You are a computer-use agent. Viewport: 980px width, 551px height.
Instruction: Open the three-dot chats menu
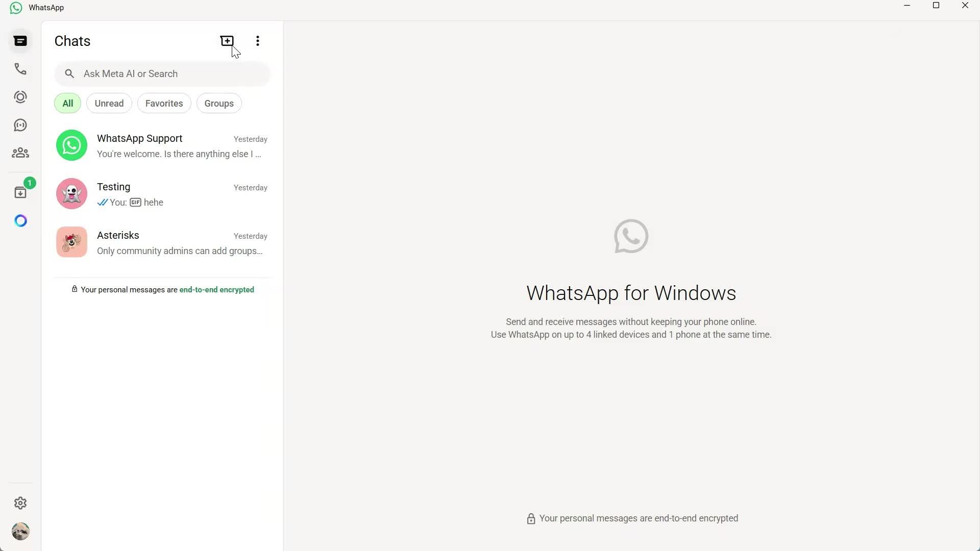click(x=257, y=41)
